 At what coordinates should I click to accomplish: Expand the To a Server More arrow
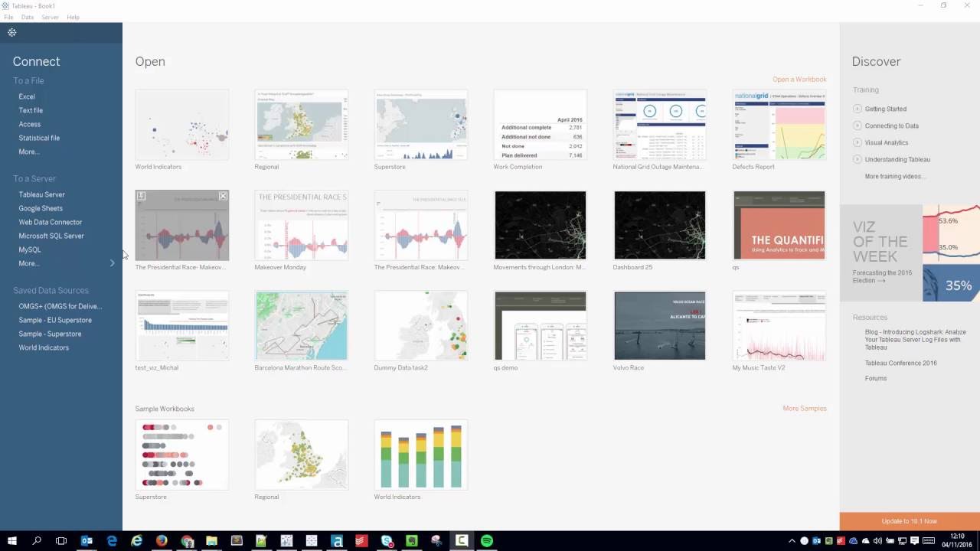point(113,263)
